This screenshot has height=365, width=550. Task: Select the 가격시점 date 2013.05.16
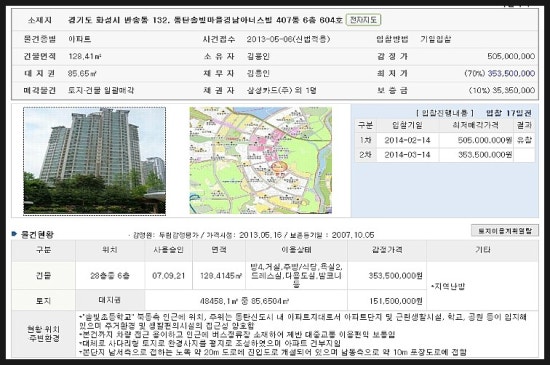coord(260,235)
